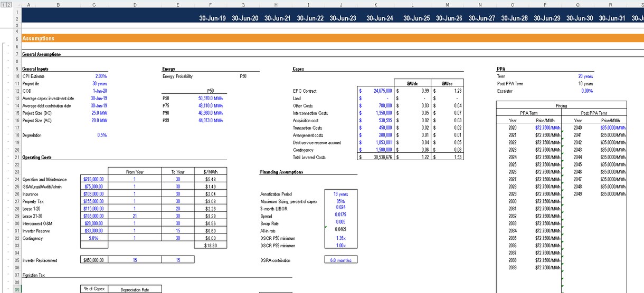Select DSRA contribution value 6.0 months
The height and width of the screenshot is (293, 644).
[x=340, y=260]
